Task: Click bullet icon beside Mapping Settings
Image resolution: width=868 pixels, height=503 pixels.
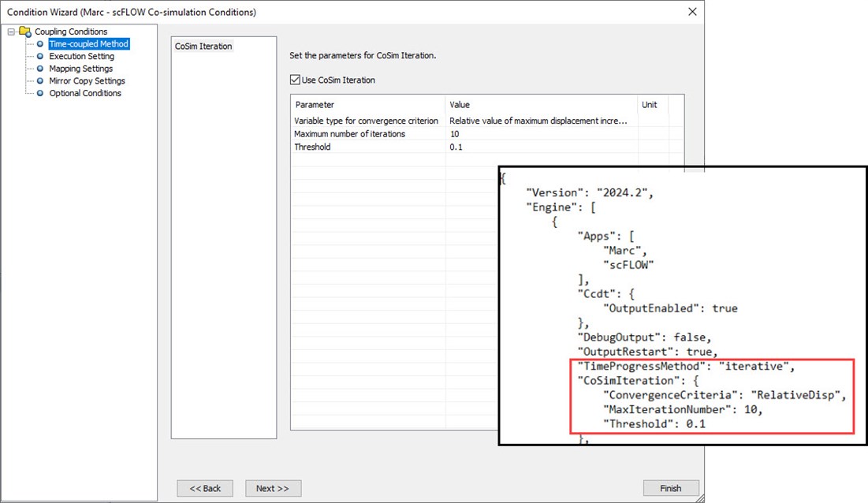Action: pos(40,69)
